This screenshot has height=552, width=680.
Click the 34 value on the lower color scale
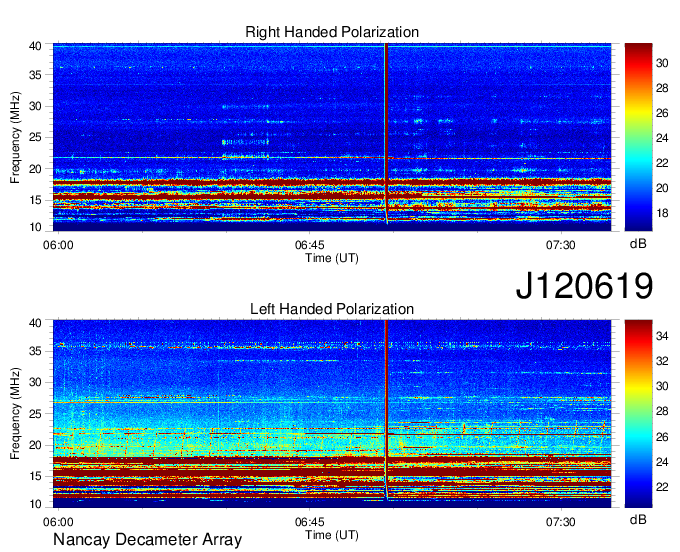coord(662,336)
